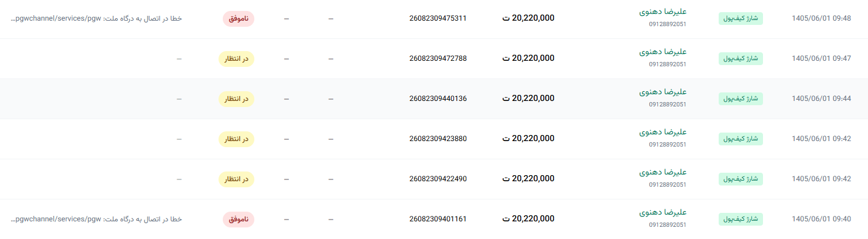Select the در انتظار badge in 09:47 row
868x239 pixels.
pyautogui.click(x=237, y=58)
